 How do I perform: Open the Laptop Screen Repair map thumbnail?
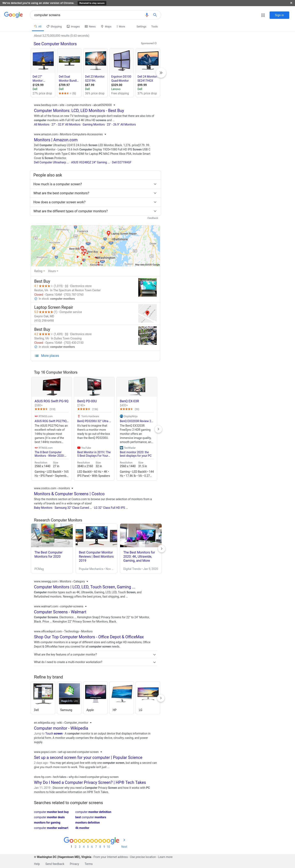coord(147,313)
